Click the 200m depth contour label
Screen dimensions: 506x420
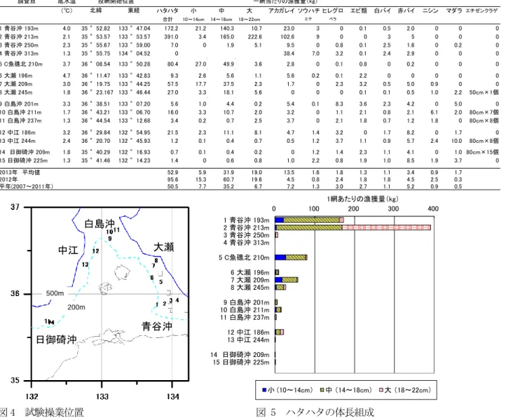pos(76,307)
